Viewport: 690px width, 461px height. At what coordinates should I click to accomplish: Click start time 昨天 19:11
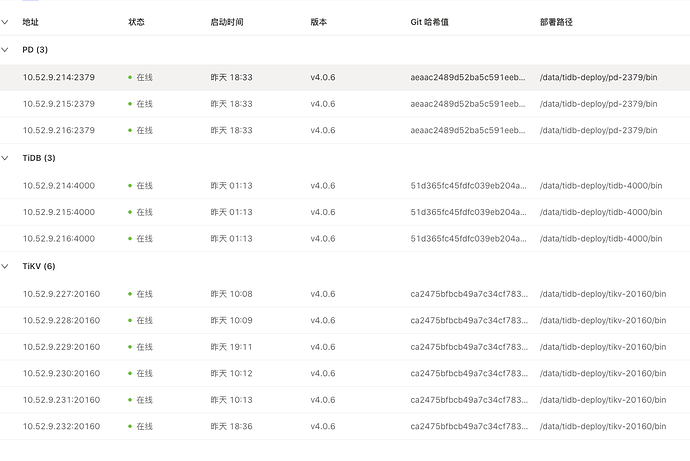click(x=231, y=347)
